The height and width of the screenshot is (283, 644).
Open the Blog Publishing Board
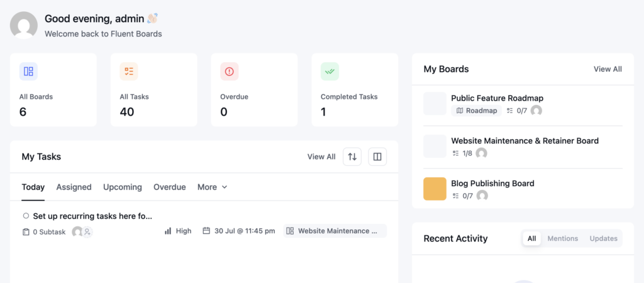pos(493,184)
